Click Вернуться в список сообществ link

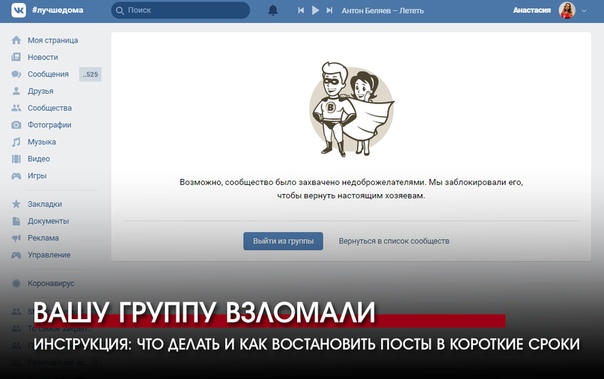pyautogui.click(x=394, y=241)
